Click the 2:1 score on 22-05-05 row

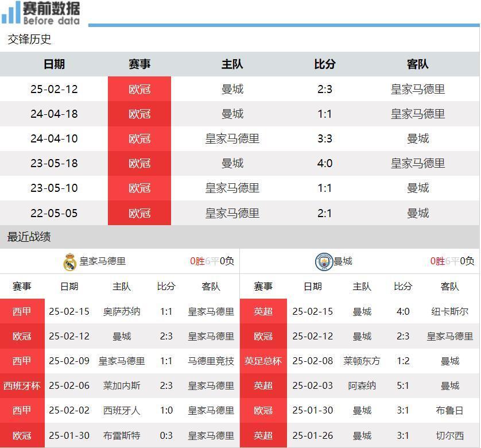pos(325,213)
